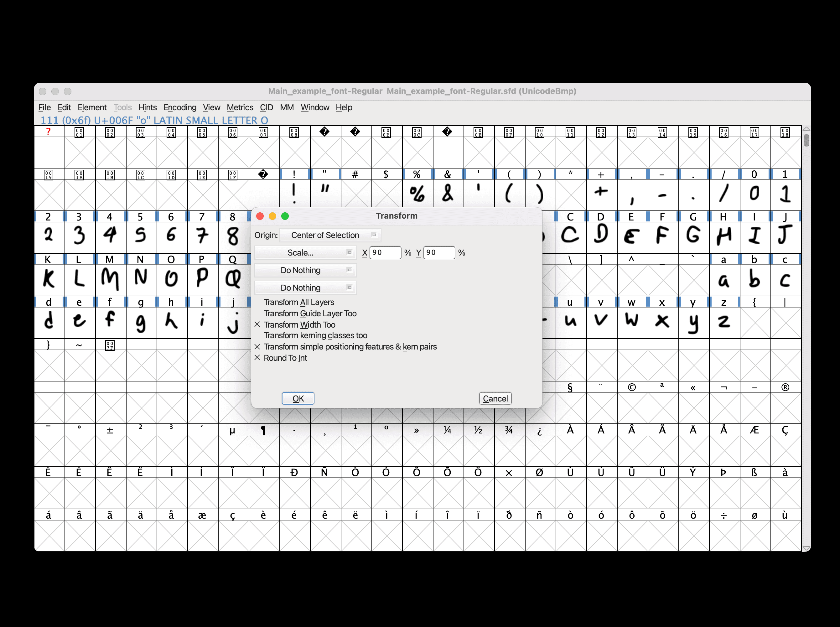
Task: Select the glyph cell for digit 8
Action: click(233, 238)
